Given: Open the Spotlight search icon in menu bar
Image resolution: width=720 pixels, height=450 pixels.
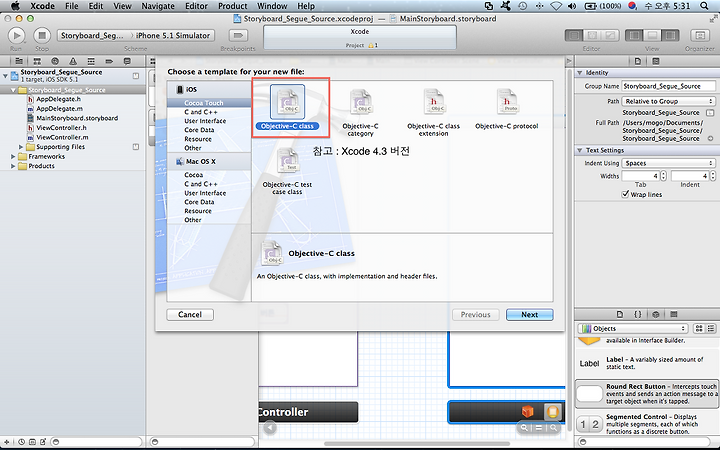Looking at the screenshot, I should [704, 6].
